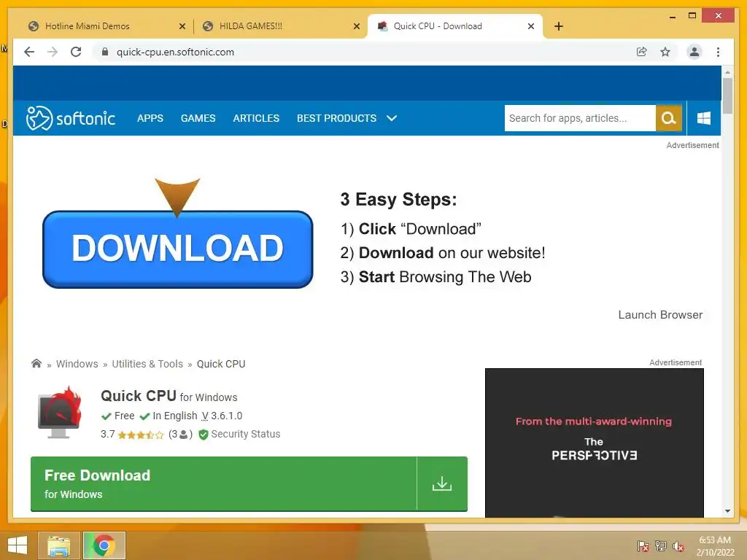Click the Quick CPU app icon

60,413
